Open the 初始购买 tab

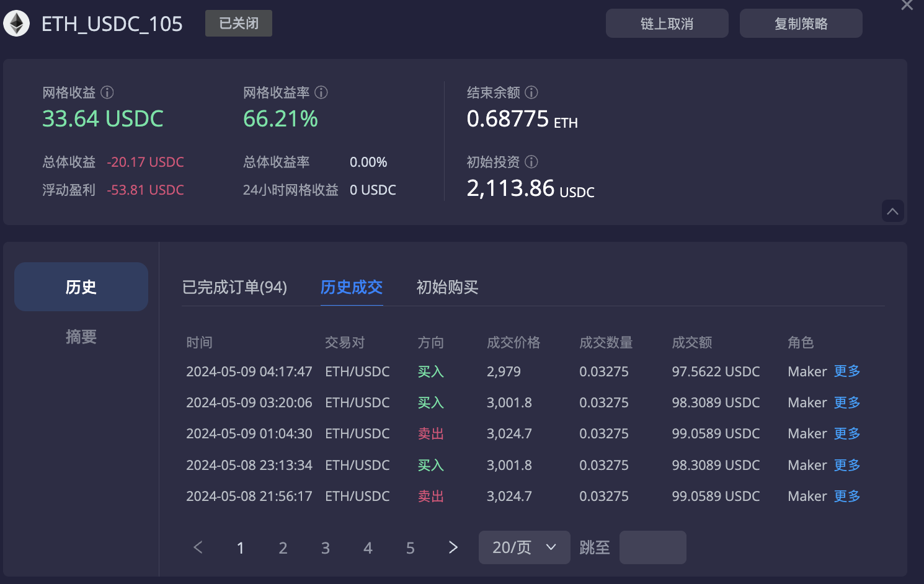pos(447,287)
